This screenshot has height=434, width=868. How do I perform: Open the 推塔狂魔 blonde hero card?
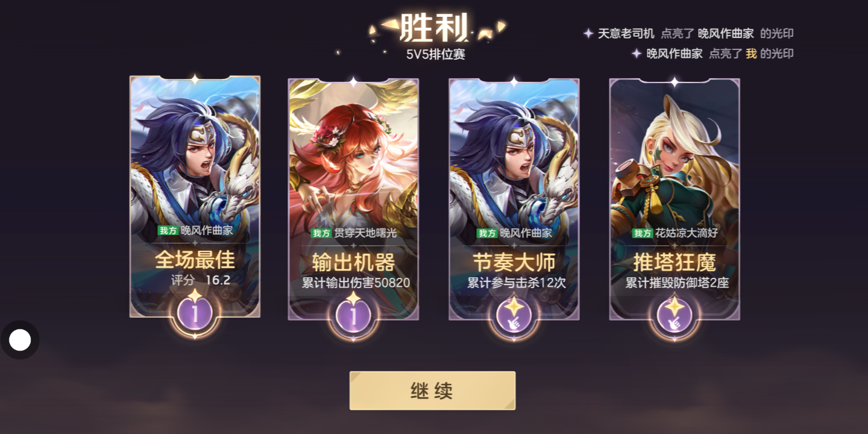(675, 199)
